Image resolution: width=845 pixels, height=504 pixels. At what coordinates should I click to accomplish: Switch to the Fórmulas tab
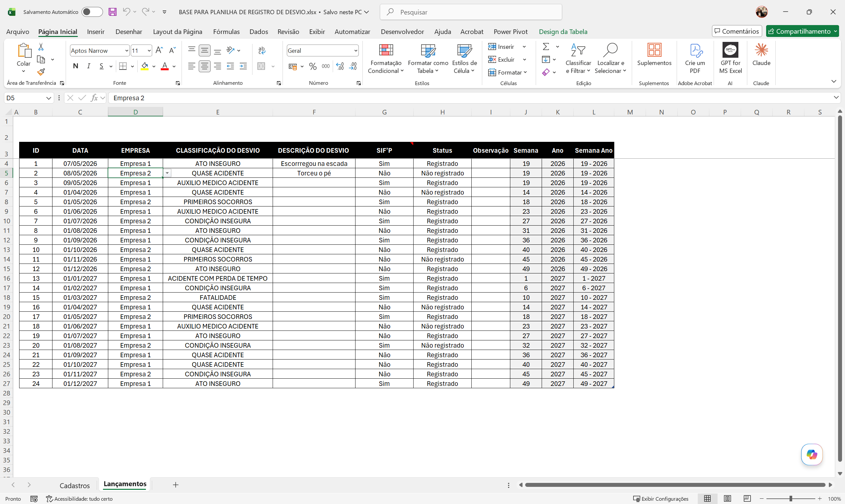click(226, 32)
